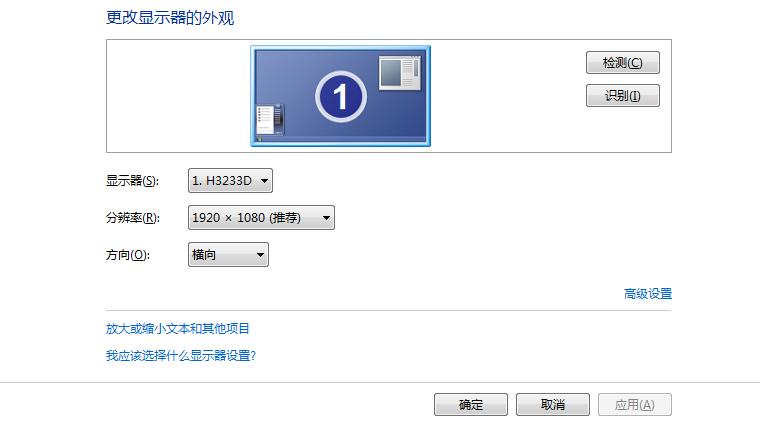
Task: Open the 方向 dropdown showing 横向
Action: pyautogui.click(x=228, y=254)
